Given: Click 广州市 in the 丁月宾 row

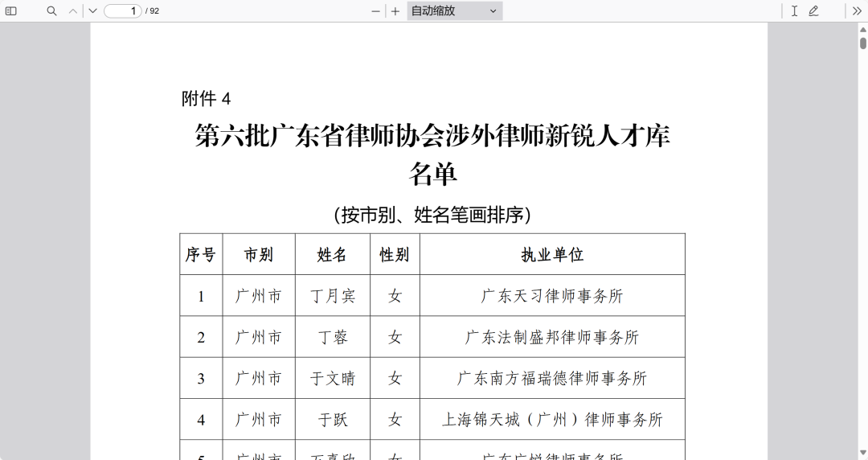Looking at the screenshot, I should [259, 296].
